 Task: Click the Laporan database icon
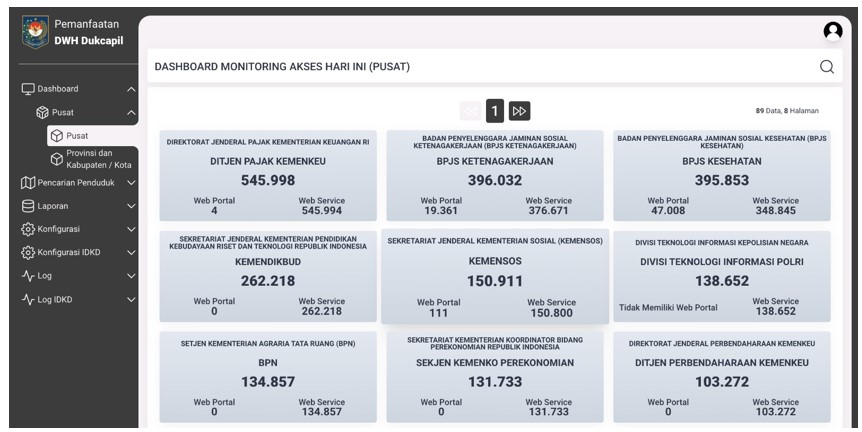coord(28,206)
